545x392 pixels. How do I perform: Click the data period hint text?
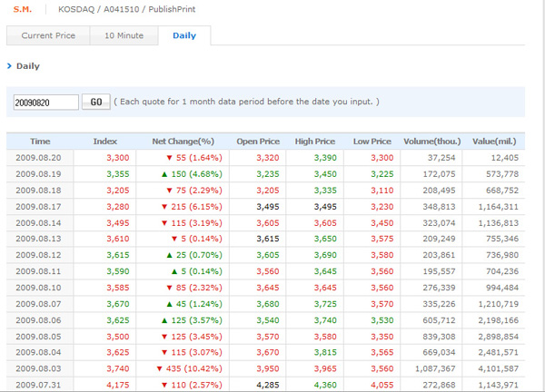coord(246,102)
